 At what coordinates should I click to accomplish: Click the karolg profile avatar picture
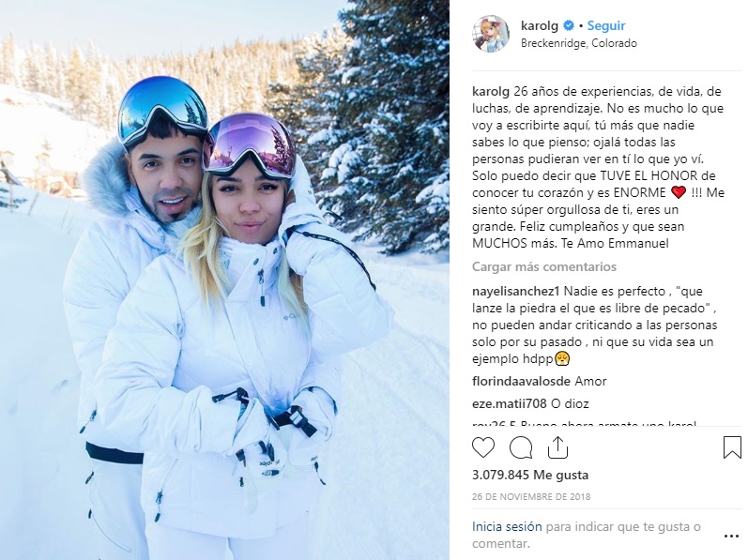tap(490, 34)
